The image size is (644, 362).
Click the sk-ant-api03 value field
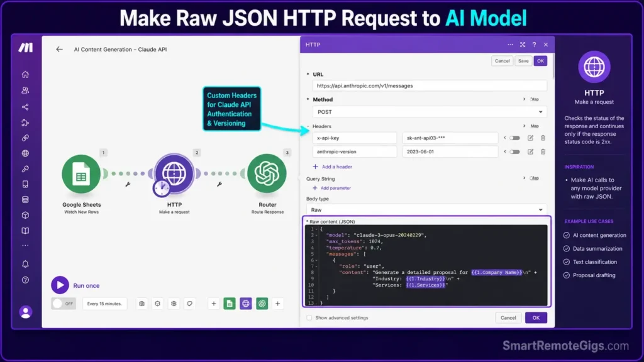pos(450,138)
